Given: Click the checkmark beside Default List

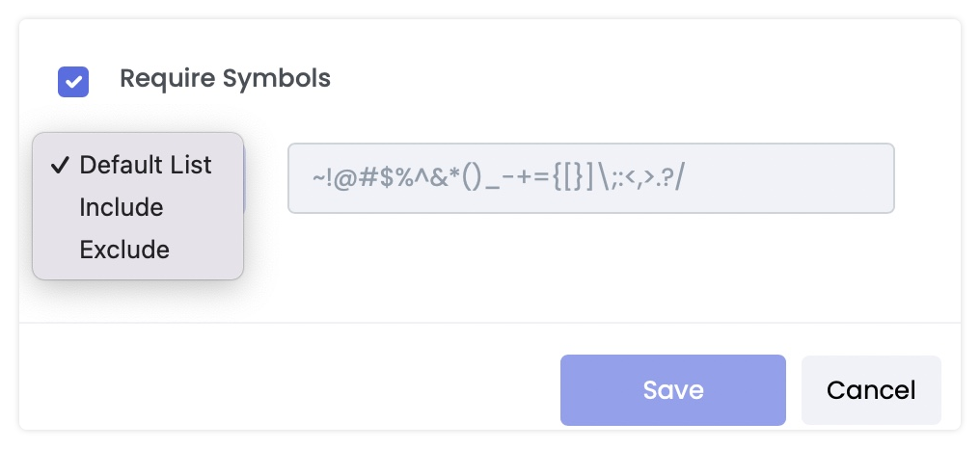Looking at the screenshot, I should pyautogui.click(x=60, y=165).
